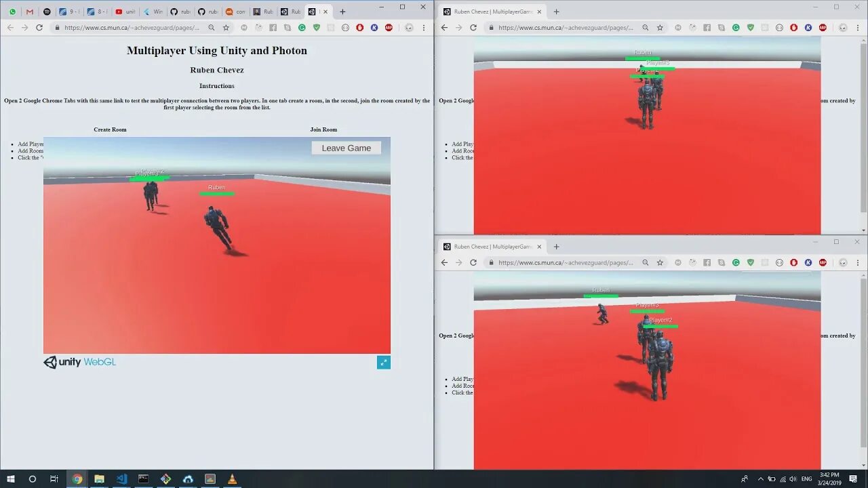Switch to the Spotify tab
The height and width of the screenshot is (488, 868).
(47, 12)
